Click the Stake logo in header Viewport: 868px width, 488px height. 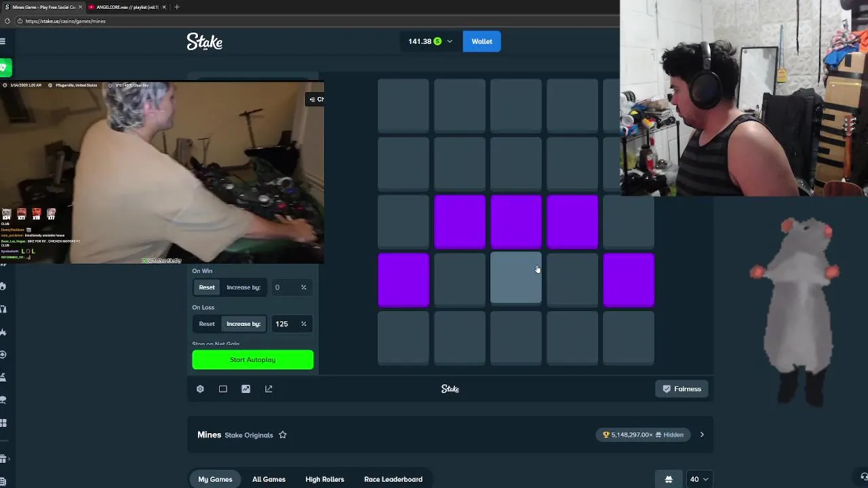coord(205,42)
